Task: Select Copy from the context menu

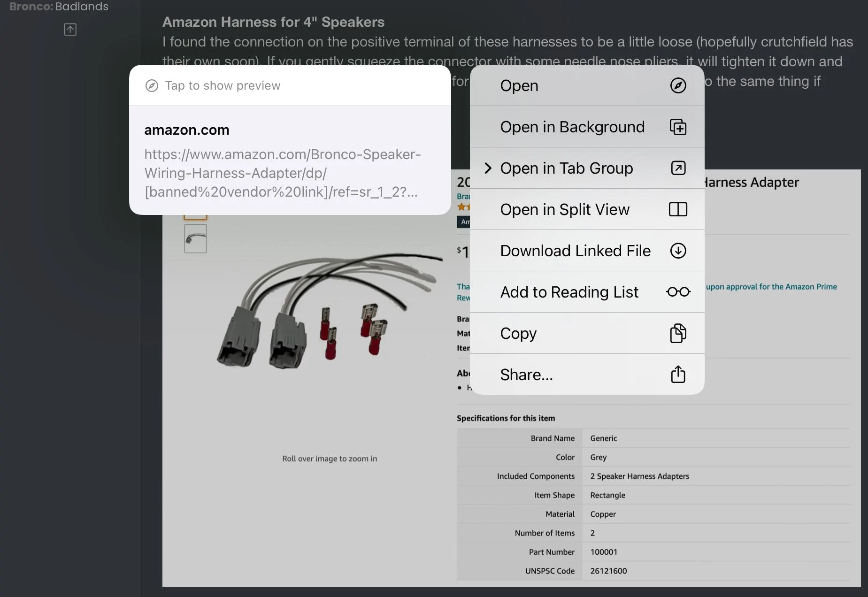Action: 587,333
